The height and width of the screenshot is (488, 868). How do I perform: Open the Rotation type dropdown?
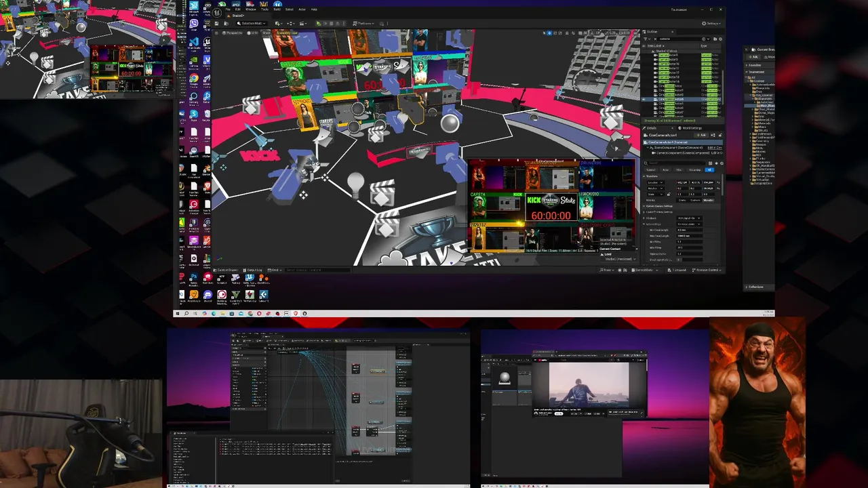[x=655, y=188]
